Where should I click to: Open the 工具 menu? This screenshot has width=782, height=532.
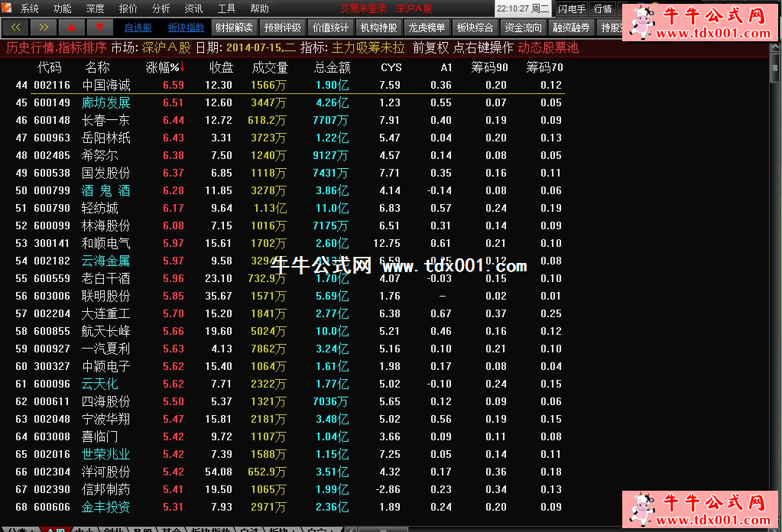point(226,8)
